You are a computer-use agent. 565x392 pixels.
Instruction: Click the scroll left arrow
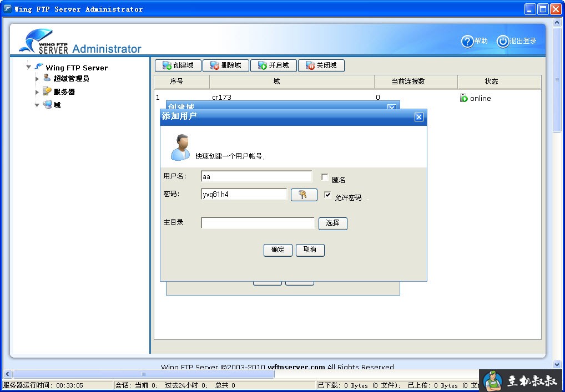[7, 374]
